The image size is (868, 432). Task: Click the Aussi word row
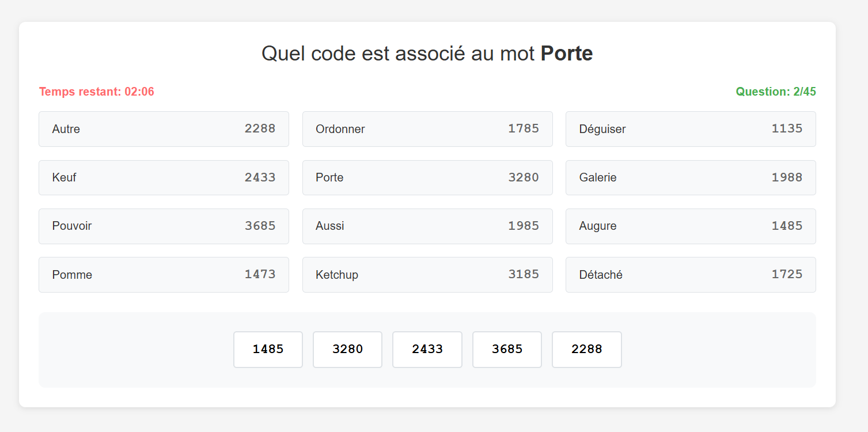pyautogui.click(x=427, y=226)
